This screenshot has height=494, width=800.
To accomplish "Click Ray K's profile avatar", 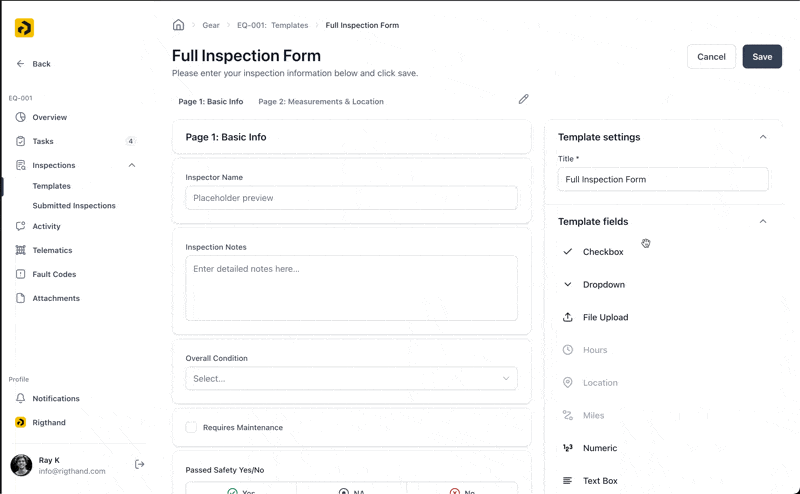I will tap(21, 465).
